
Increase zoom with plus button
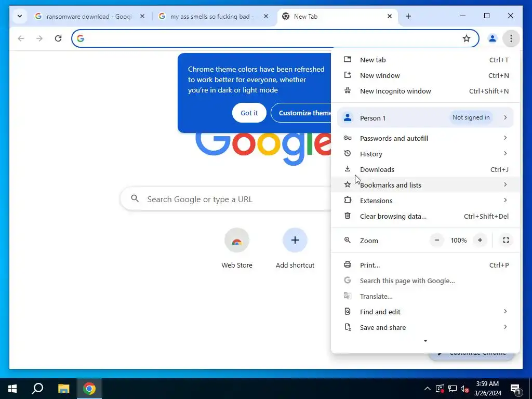(480, 240)
